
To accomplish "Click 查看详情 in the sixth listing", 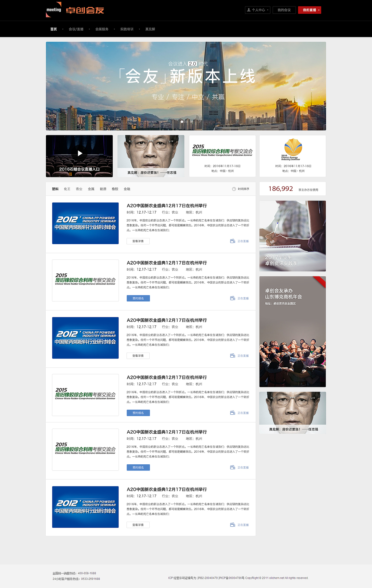I will pos(138,525).
